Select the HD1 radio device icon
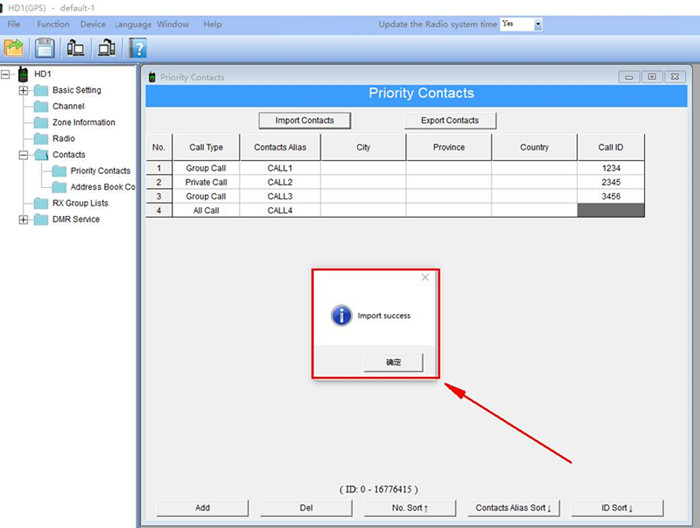 tap(23, 74)
